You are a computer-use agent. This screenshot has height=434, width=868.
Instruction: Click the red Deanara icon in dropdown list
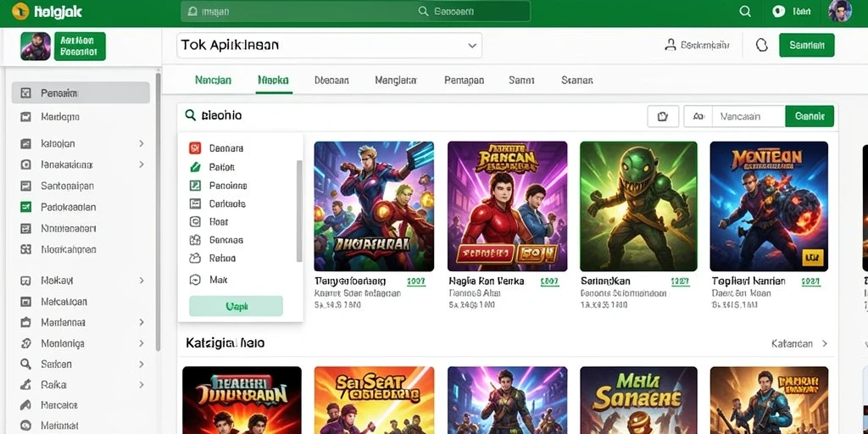point(195,147)
